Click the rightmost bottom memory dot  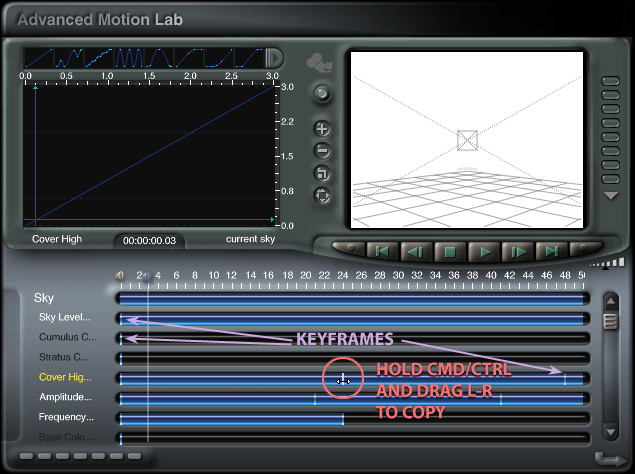tap(134, 456)
